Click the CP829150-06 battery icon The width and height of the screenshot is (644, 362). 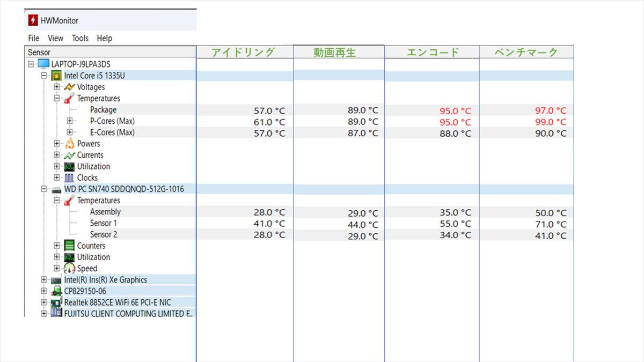click(x=56, y=291)
